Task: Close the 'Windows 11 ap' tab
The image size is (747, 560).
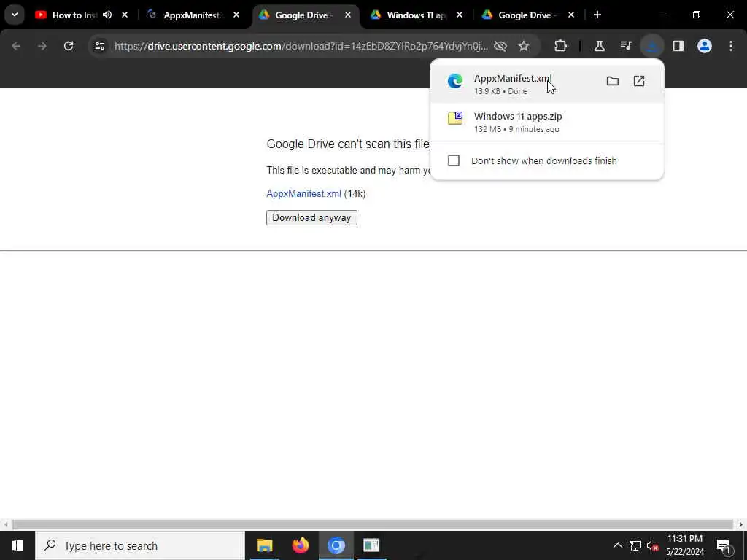Action: click(x=460, y=15)
